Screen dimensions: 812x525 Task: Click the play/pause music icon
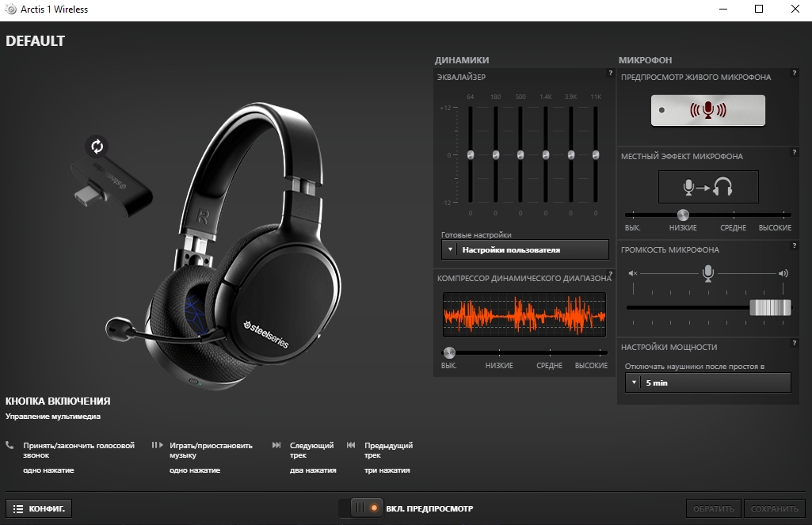(x=157, y=445)
